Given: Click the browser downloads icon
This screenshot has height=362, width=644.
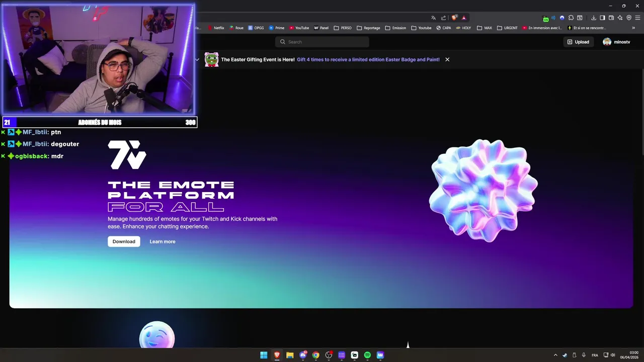Looking at the screenshot, I should pyautogui.click(x=594, y=18).
